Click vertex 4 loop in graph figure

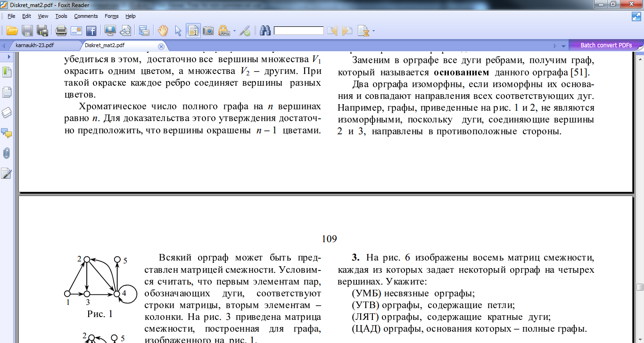(x=127, y=294)
